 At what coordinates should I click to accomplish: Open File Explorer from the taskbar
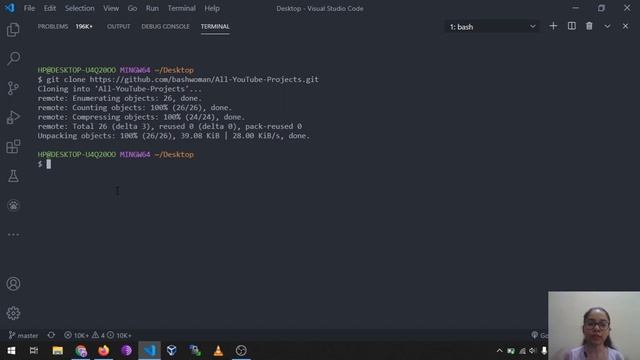pyautogui.click(x=58, y=350)
